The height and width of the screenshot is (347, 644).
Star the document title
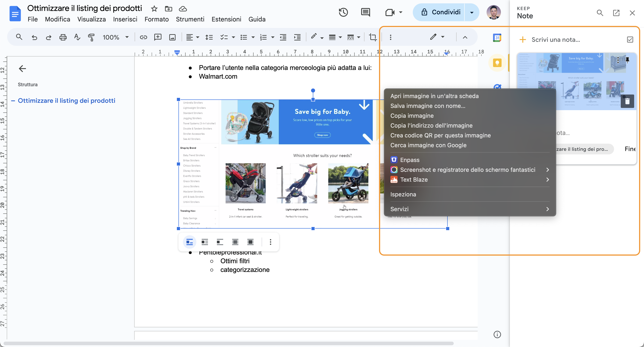click(154, 9)
